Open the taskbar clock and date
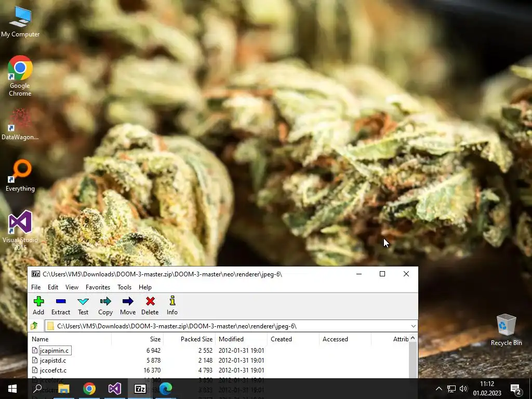The image size is (532, 399). coord(487,389)
